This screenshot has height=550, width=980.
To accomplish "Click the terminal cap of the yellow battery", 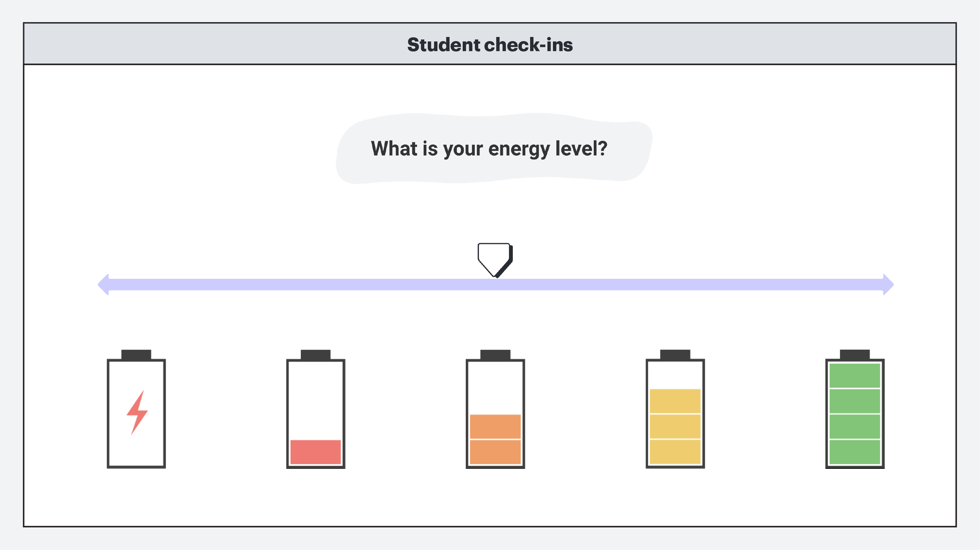I will (675, 354).
